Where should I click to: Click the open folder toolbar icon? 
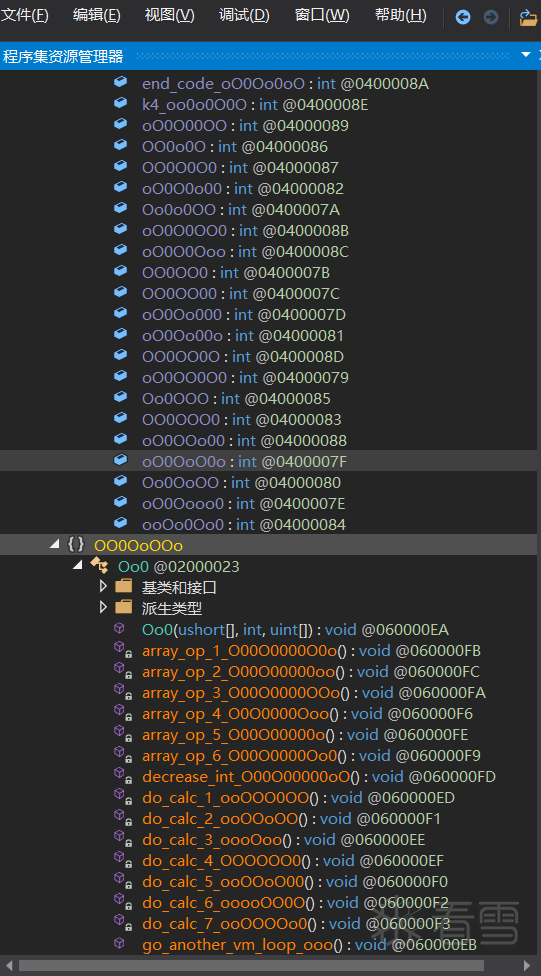click(528, 17)
